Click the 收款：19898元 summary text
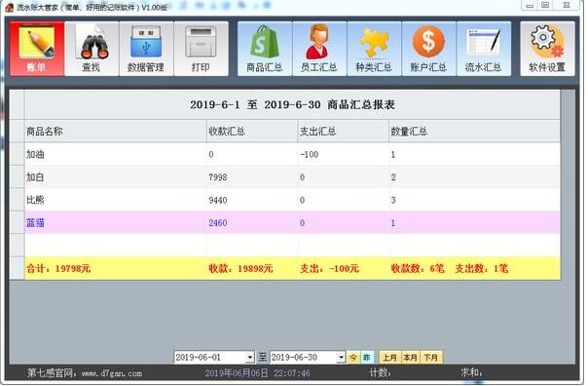 [x=240, y=268]
